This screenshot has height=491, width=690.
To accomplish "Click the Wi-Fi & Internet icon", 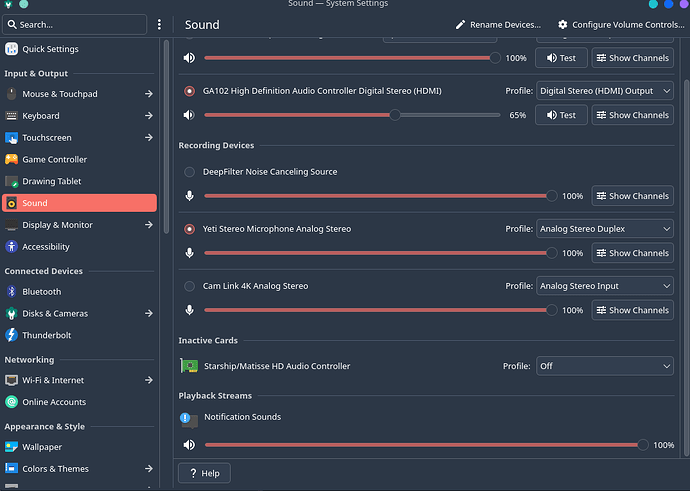I will point(11,380).
